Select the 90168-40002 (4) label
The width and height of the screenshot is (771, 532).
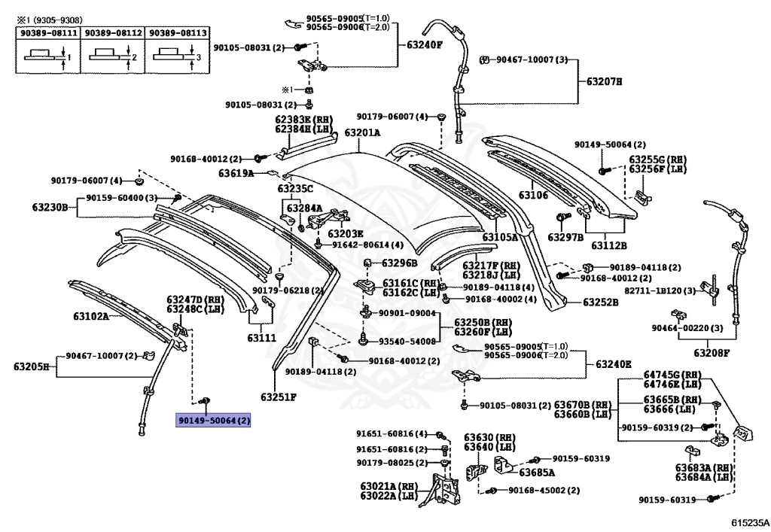501,299
